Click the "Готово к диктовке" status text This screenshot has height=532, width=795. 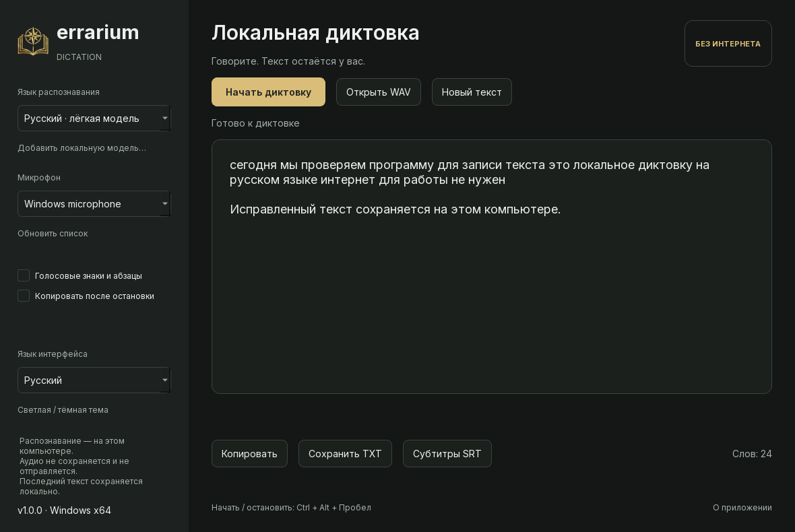pos(255,123)
